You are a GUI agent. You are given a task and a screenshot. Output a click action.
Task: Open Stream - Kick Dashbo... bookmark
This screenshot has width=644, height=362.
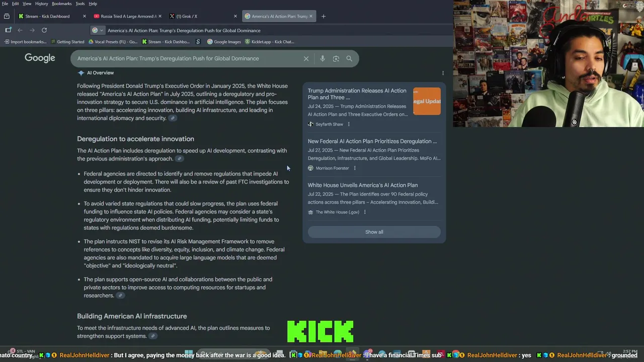(x=166, y=42)
